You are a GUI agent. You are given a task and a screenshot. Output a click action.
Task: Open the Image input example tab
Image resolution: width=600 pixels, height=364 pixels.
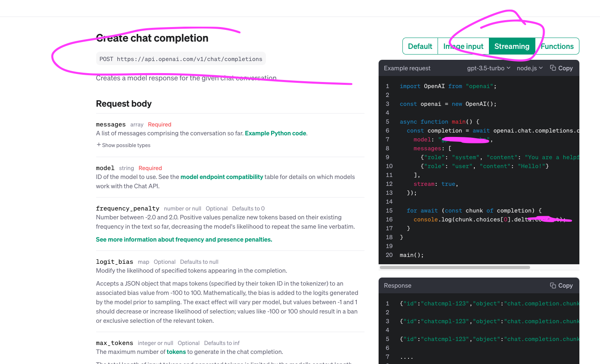463,46
